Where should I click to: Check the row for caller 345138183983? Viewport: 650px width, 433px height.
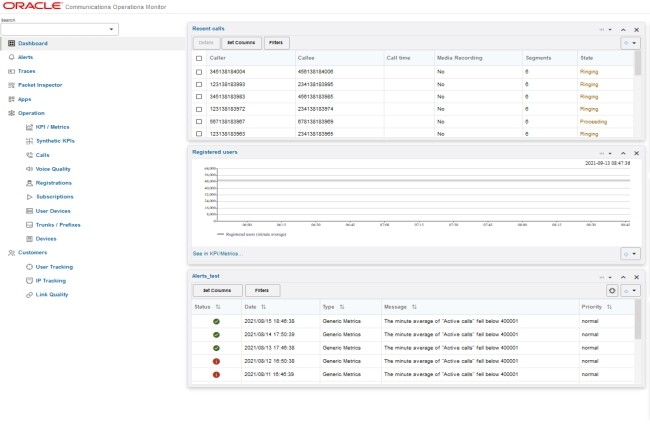pos(199,97)
